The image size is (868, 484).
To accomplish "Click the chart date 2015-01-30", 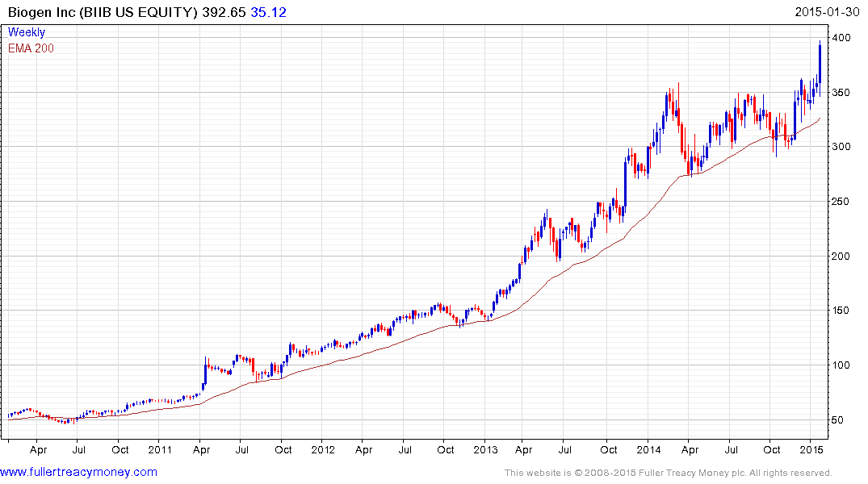I will point(827,12).
